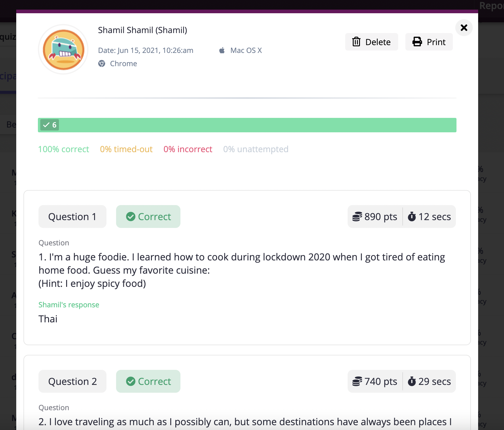Click the Chrome browser icon
The width and height of the screenshot is (504, 430).
click(102, 63)
